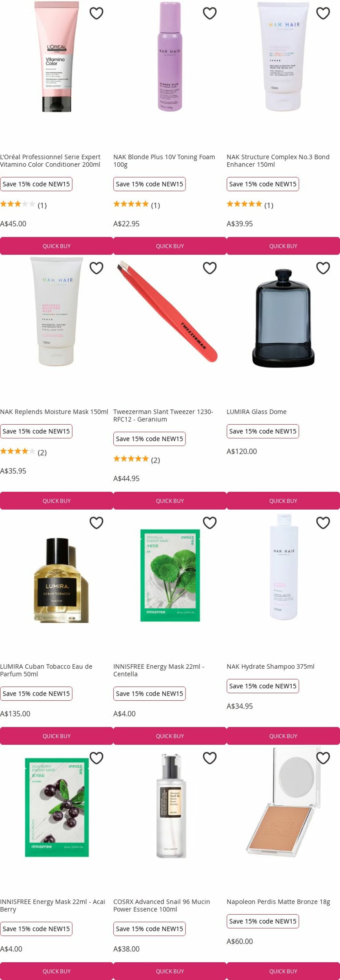Toggle heart on INNISFREE Acai Berry mask
Viewport: 340px width, 980px height.
point(96,758)
